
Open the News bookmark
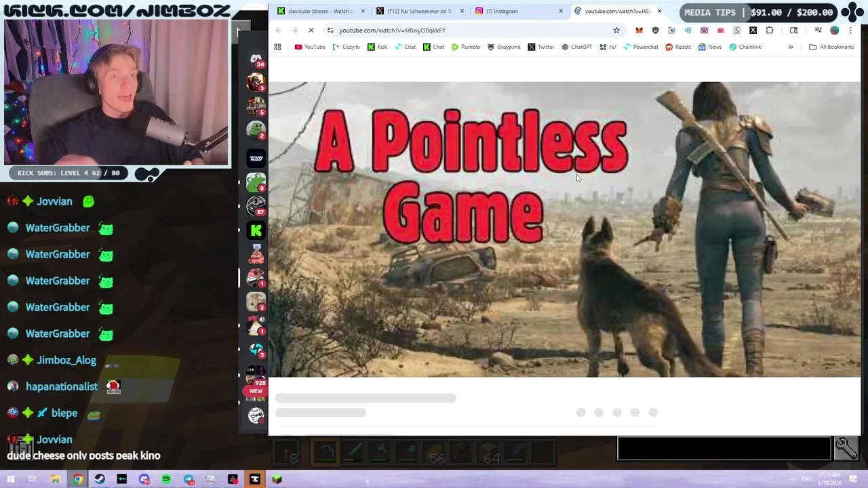(x=710, y=47)
